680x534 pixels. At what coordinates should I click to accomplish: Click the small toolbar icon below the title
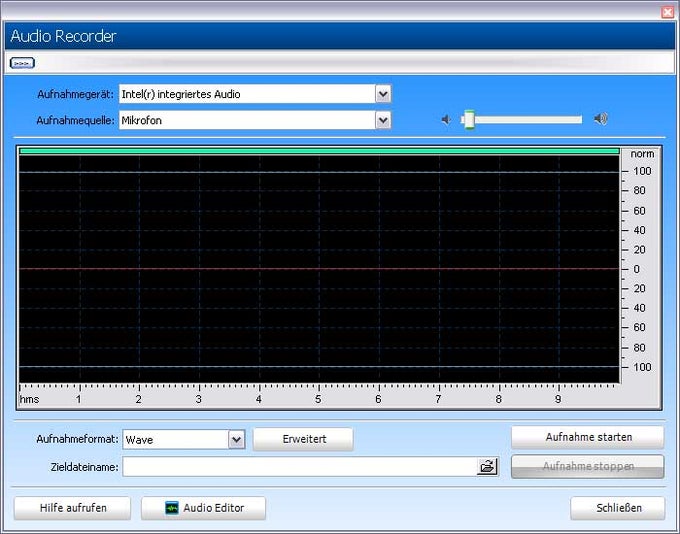pyautogui.click(x=22, y=63)
